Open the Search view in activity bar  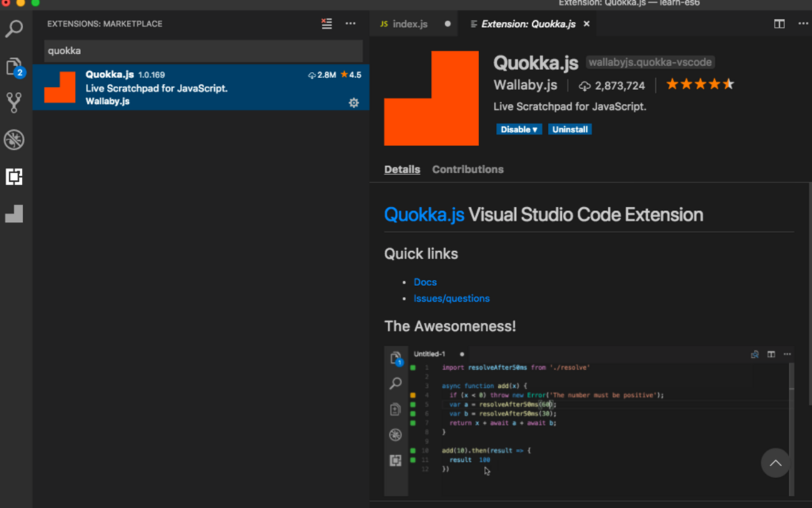(x=14, y=29)
